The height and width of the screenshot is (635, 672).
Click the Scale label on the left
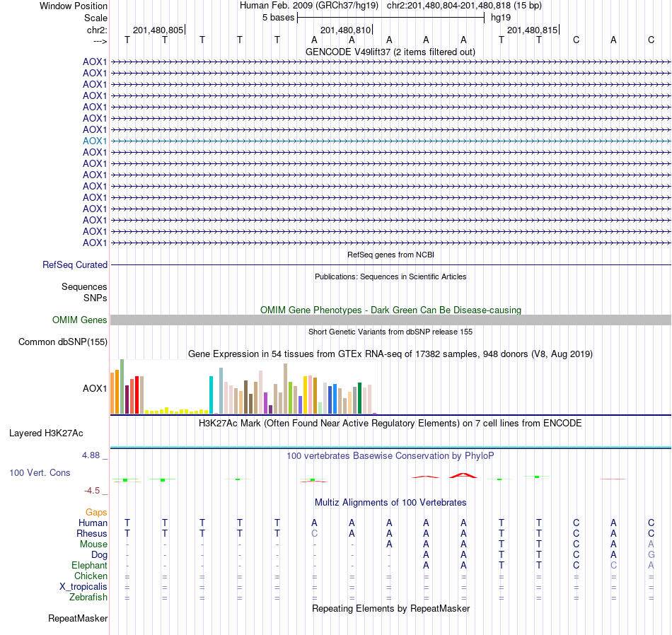tap(95, 18)
